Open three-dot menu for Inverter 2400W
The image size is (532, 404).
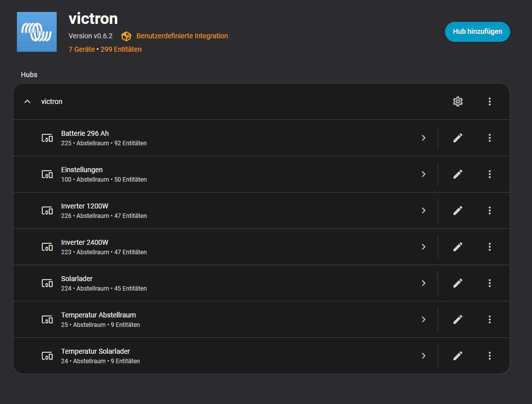[x=489, y=247]
